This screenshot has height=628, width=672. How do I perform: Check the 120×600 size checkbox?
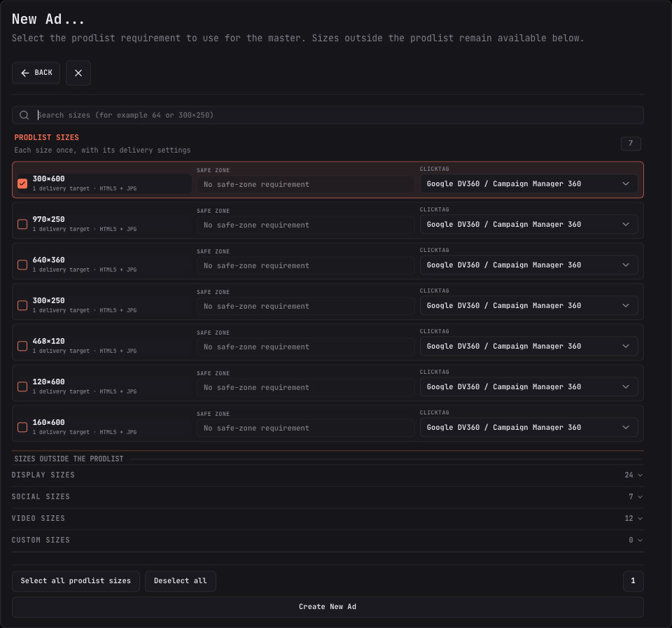click(x=22, y=386)
